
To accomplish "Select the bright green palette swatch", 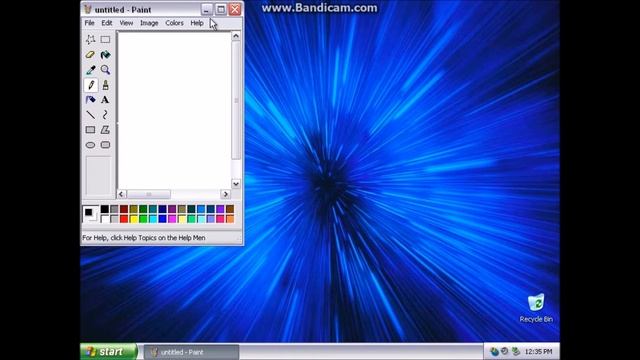I will (143, 219).
